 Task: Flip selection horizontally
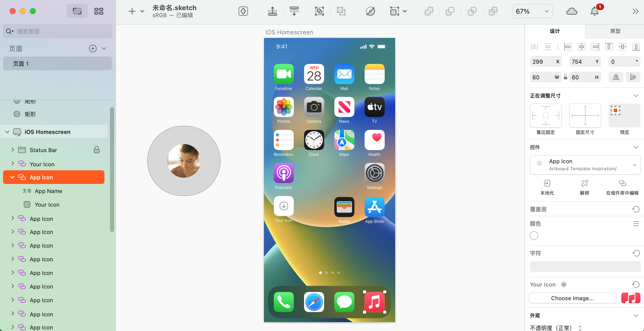[x=616, y=77]
